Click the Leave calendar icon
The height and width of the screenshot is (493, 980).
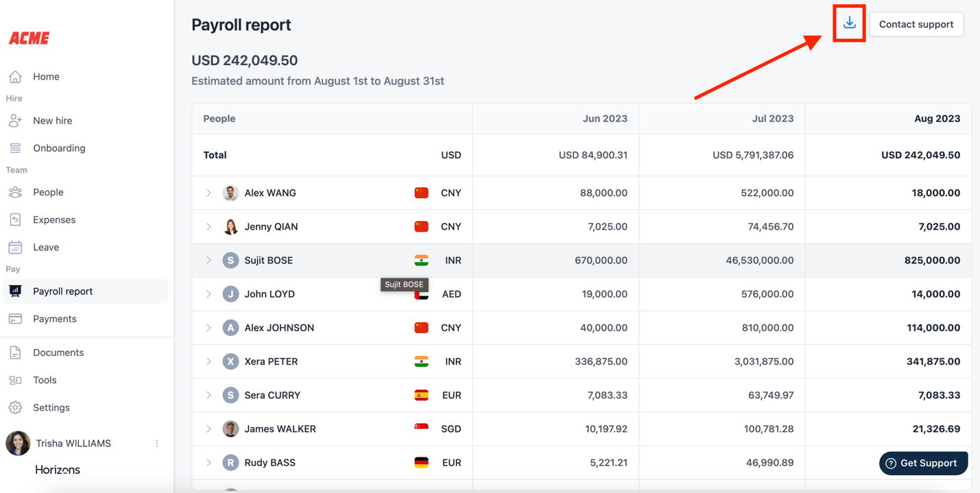15,248
